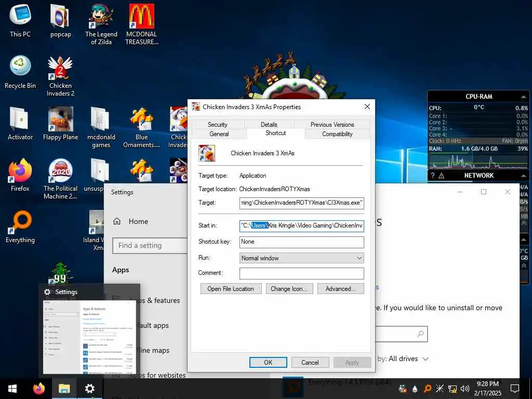Switch to the Details tab
The height and width of the screenshot is (399, 532).
tap(269, 125)
